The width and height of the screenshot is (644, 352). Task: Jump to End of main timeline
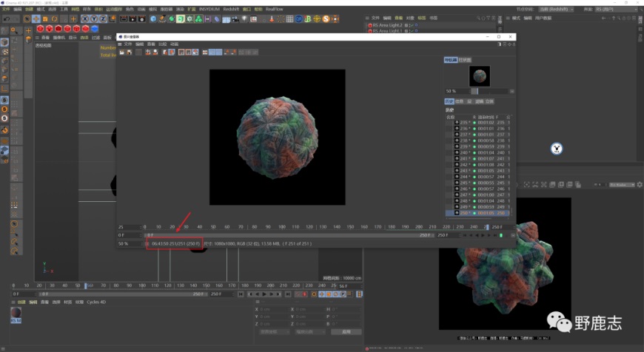(288, 294)
